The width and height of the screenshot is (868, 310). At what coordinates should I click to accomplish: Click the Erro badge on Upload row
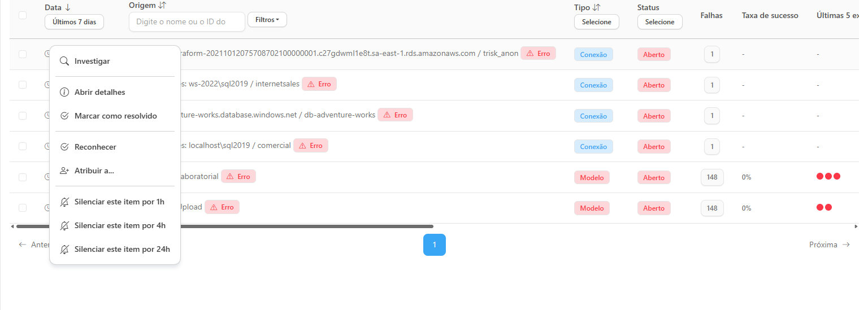[222, 207]
